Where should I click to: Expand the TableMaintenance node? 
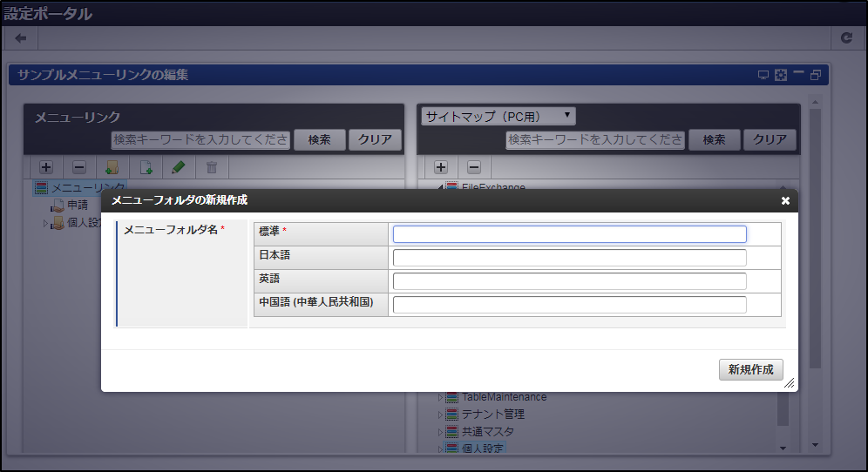pos(440,397)
